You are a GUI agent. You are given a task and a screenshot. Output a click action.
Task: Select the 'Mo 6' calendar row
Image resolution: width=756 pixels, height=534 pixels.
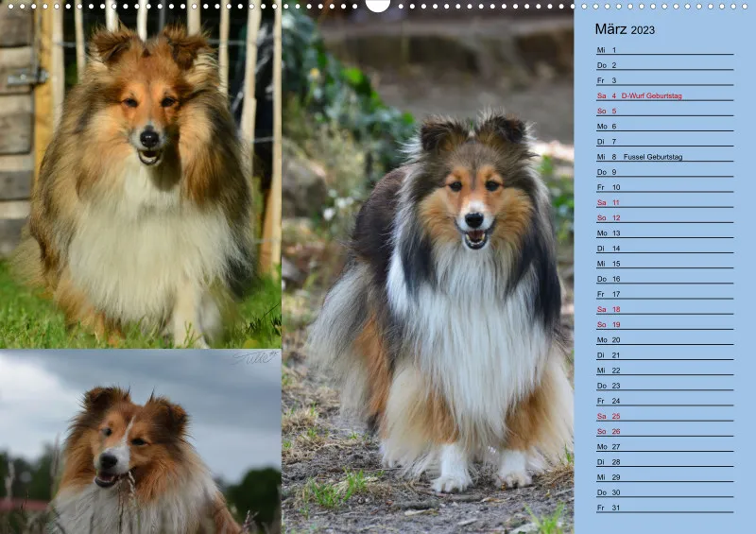point(664,127)
